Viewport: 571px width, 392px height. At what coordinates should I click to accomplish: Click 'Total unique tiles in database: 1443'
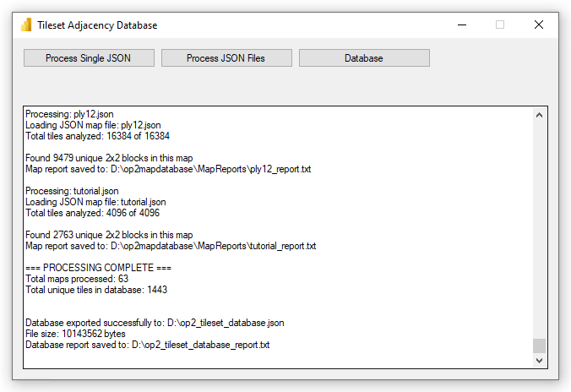pyautogui.click(x=96, y=290)
